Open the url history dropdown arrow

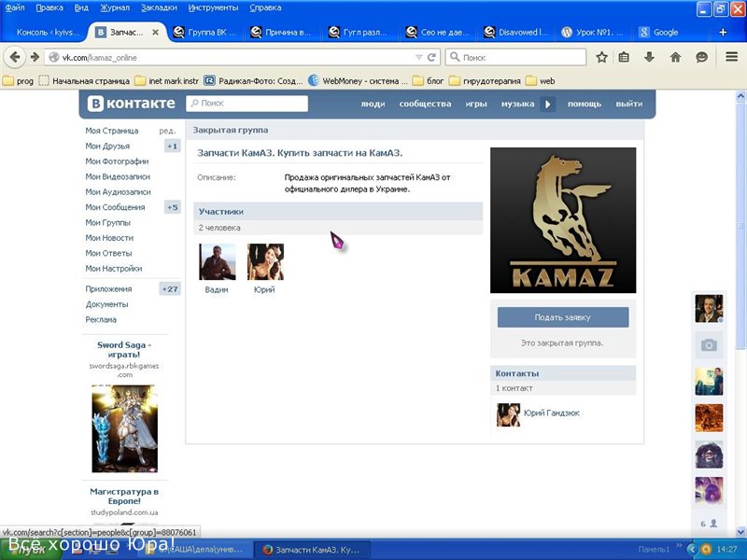click(x=418, y=57)
